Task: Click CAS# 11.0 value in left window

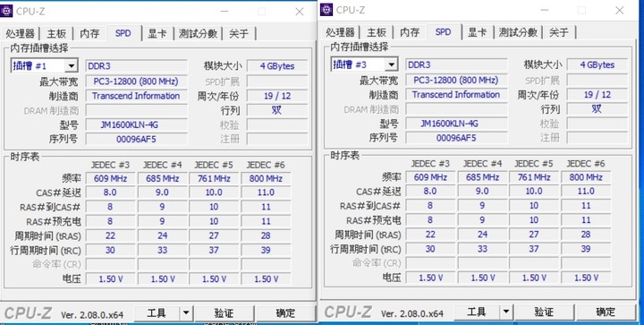Action: click(x=266, y=192)
